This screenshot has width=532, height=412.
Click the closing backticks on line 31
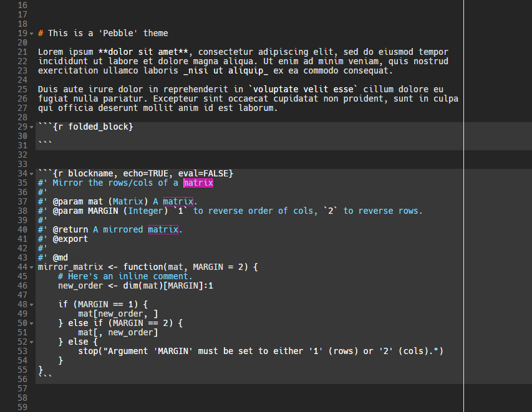click(45, 143)
